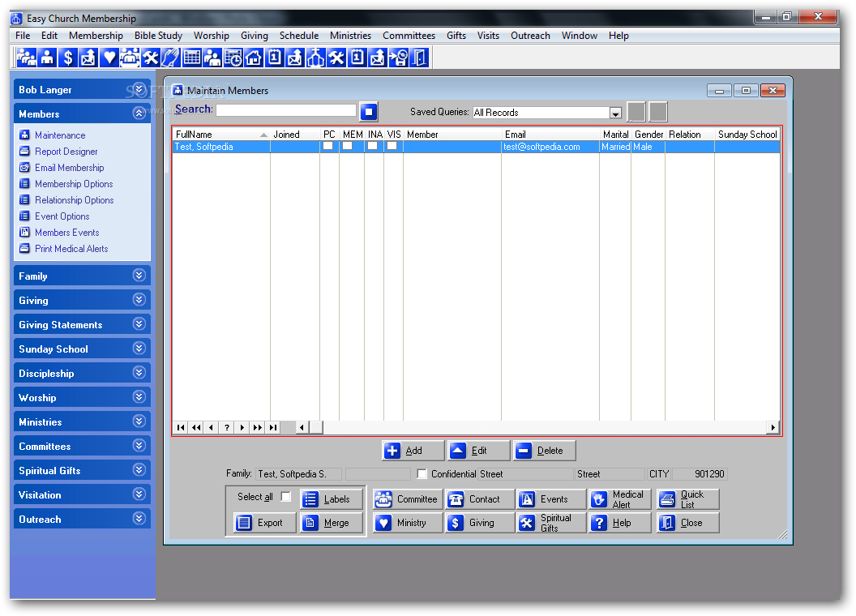Click the home icon on the toolbar
This screenshot has height=616, width=856.
tap(255, 58)
